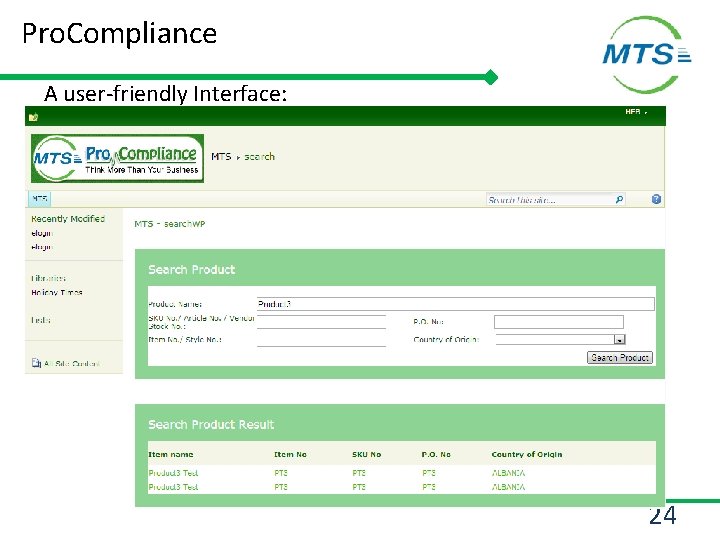Image resolution: width=720 pixels, height=540 pixels.
Task: Select the MTS navigation tab
Action: [x=40, y=199]
